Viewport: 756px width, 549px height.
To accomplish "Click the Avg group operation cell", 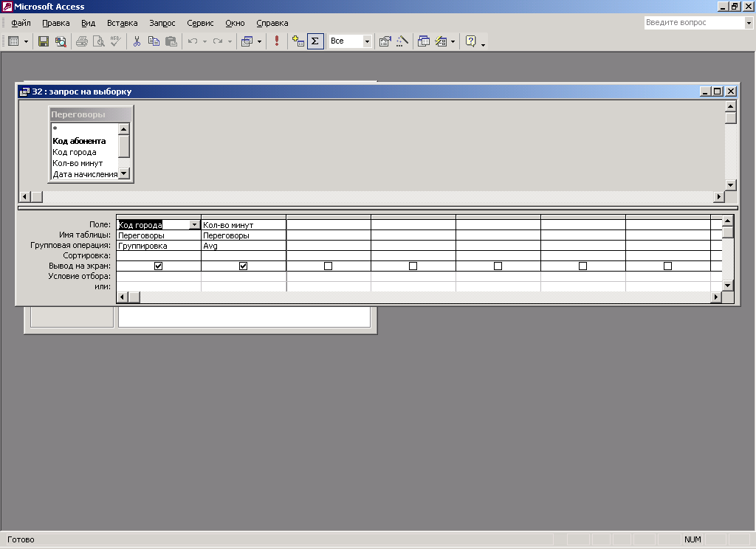I will [x=243, y=246].
